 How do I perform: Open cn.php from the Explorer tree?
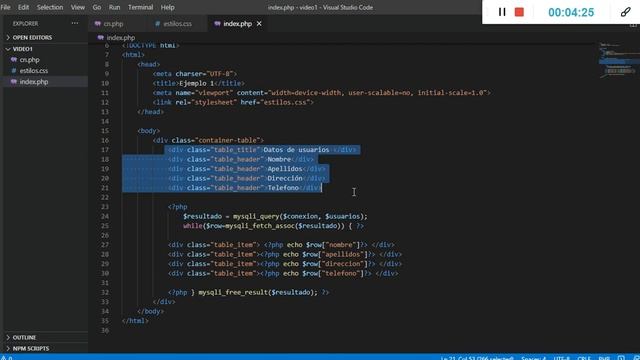(x=29, y=60)
